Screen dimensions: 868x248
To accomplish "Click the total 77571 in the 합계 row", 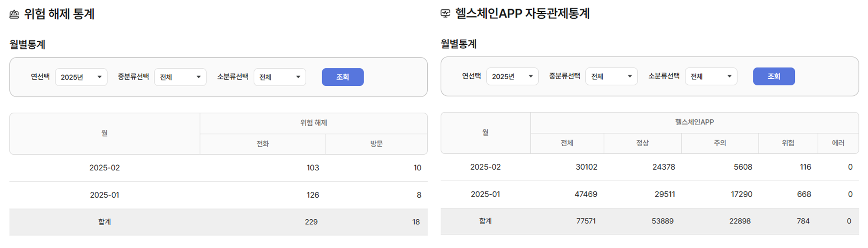I will click(586, 221).
